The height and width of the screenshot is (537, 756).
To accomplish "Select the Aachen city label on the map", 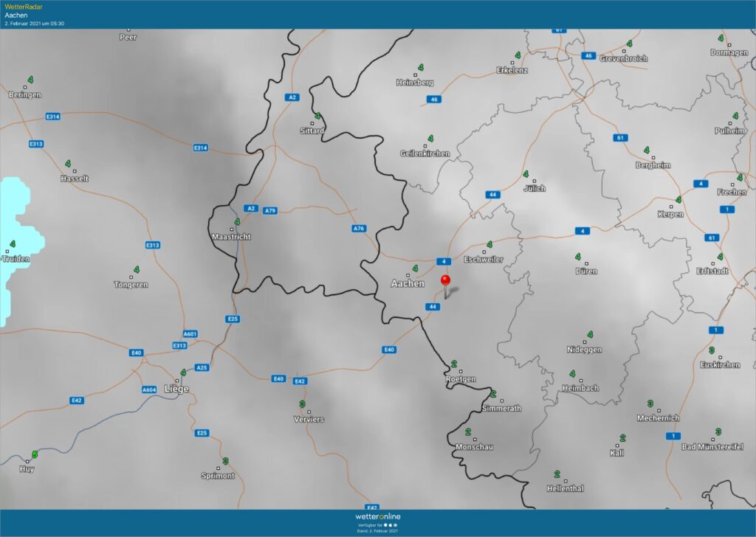I will [408, 283].
